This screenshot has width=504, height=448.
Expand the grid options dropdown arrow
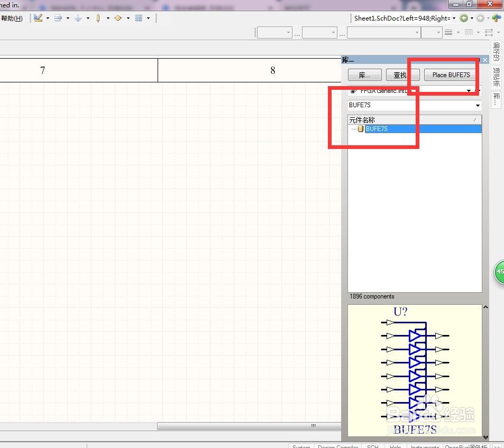click(x=148, y=18)
